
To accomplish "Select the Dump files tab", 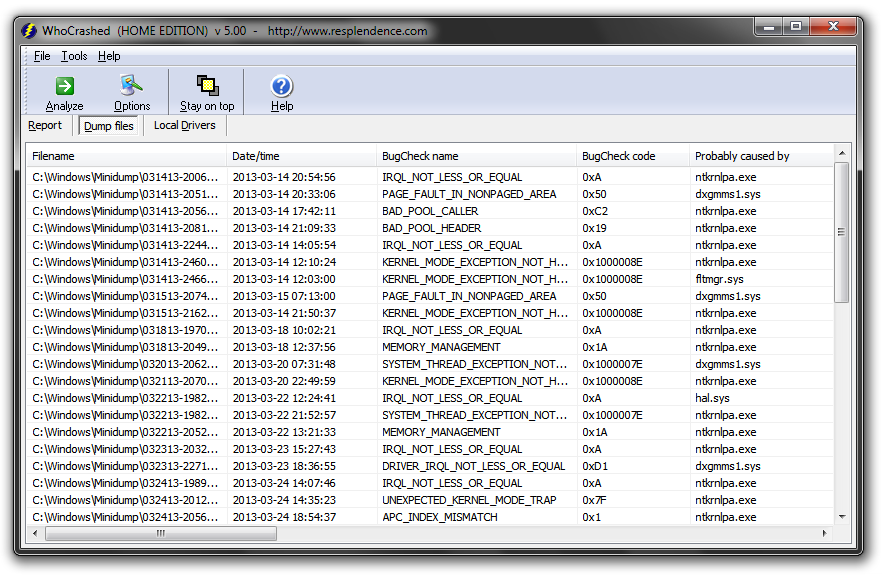I will click(109, 126).
